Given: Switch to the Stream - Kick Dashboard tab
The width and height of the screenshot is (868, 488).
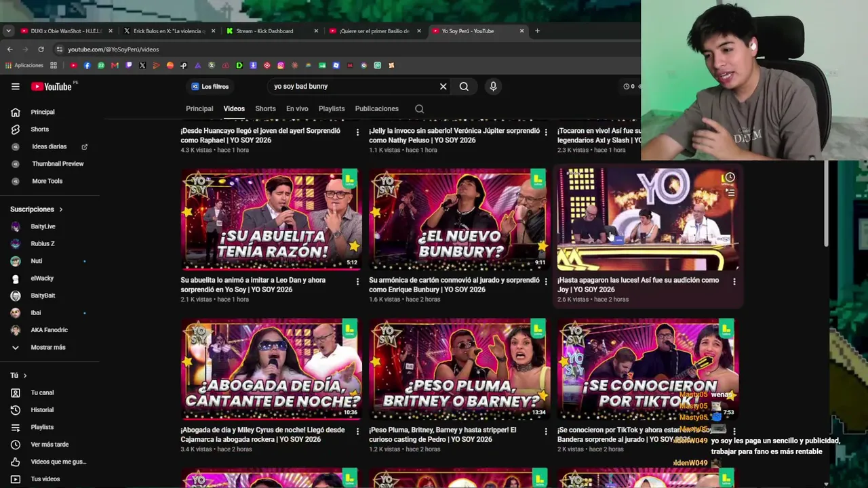Looking at the screenshot, I should pos(272,30).
